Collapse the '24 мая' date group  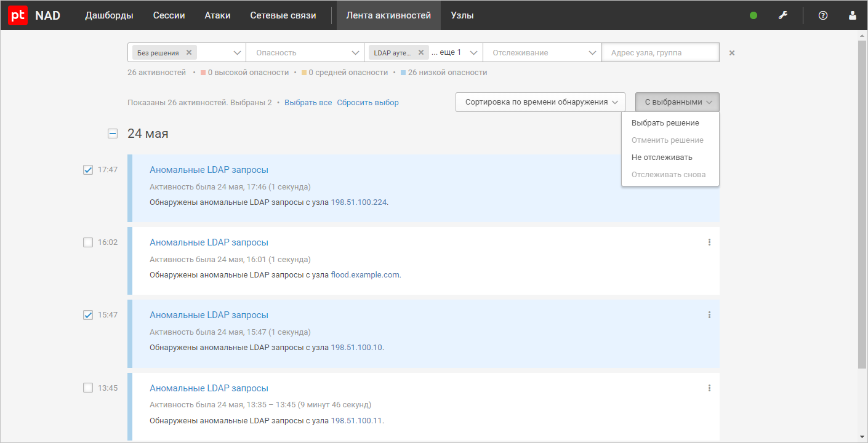(x=113, y=134)
